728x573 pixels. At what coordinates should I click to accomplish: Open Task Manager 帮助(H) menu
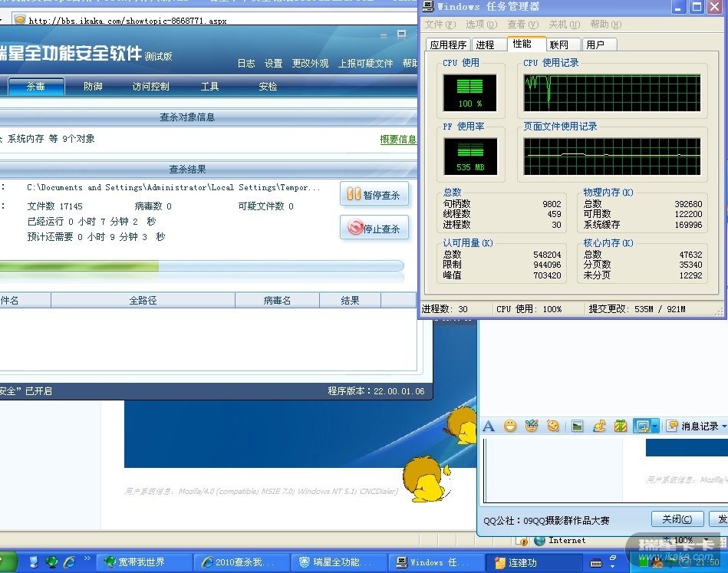(x=605, y=24)
